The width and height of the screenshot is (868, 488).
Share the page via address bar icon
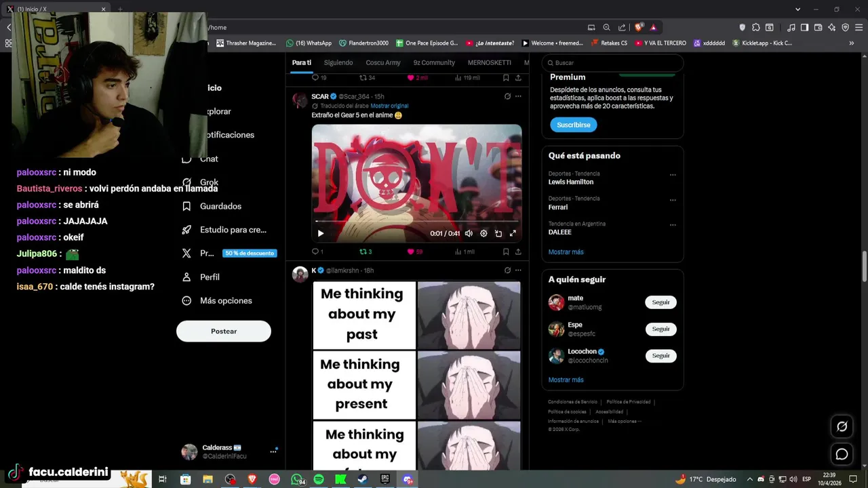click(x=622, y=27)
